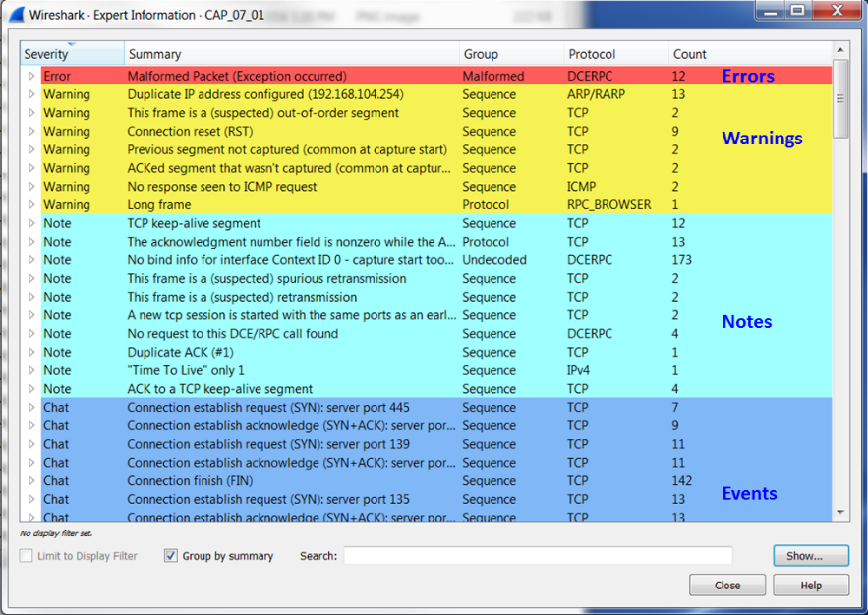This screenshot has height=615, width=868.
Task: Click the vertical scrollbar thumb
Action: pos(840,99)
